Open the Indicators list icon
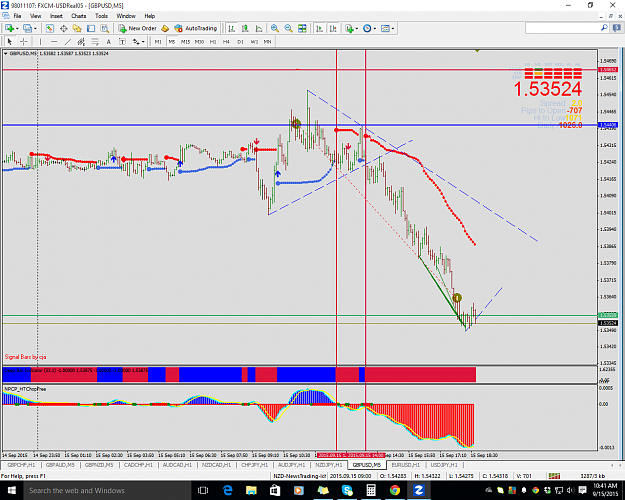The width and height of the screenshot is (625, 500). 350,28
